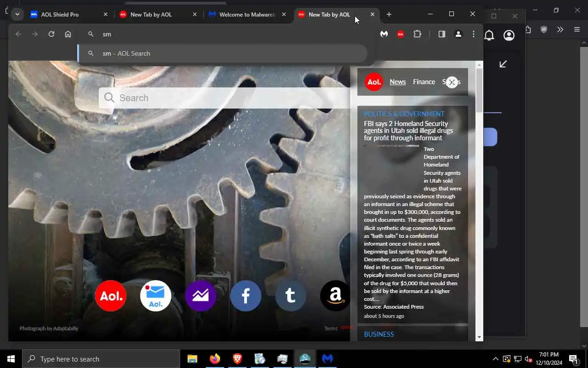This screenshot has width=588, height=368.
Task: Open Malwarebytes from the taskbar
Action: click(328, 359)
